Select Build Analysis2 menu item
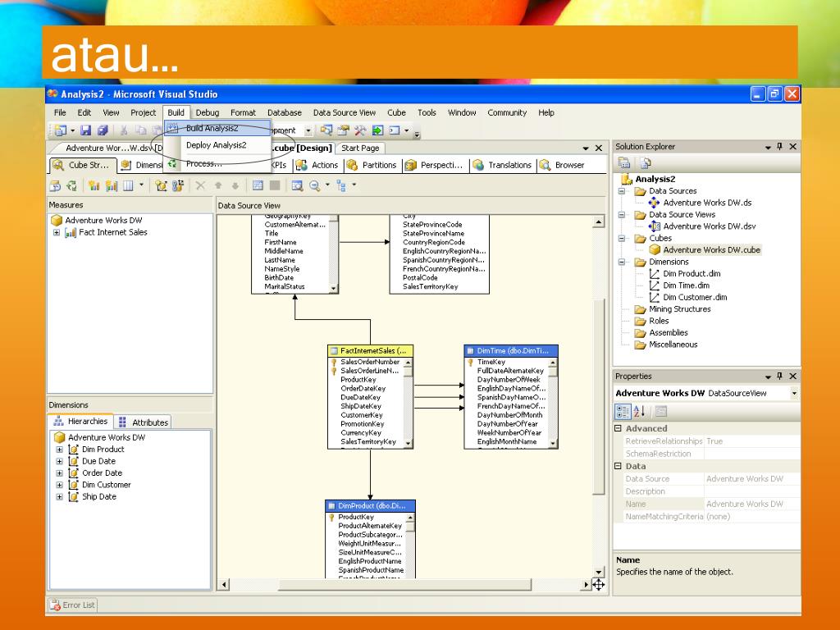This screenshot has height=630, width=840. click(217, 128)
